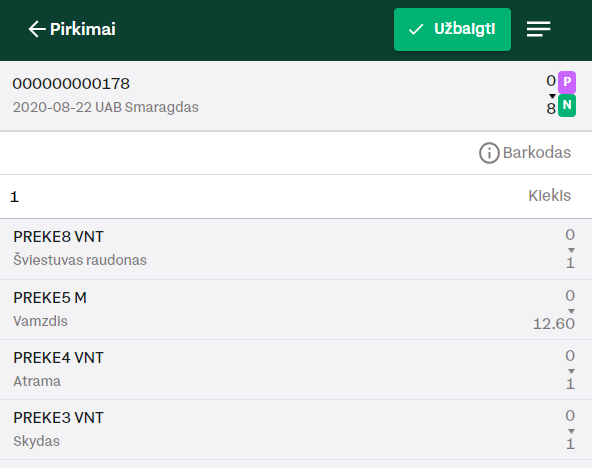Click the green N badge

coord(567,105)
